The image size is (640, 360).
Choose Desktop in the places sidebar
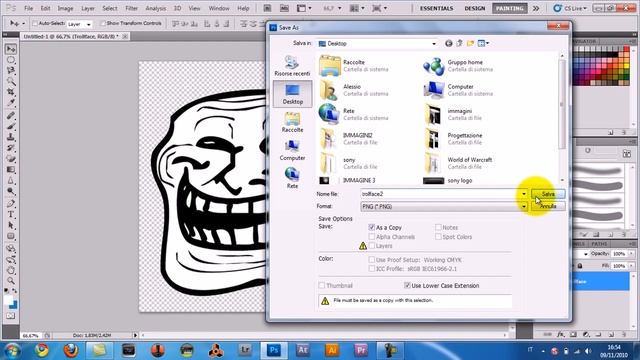(x=292, y=94)
